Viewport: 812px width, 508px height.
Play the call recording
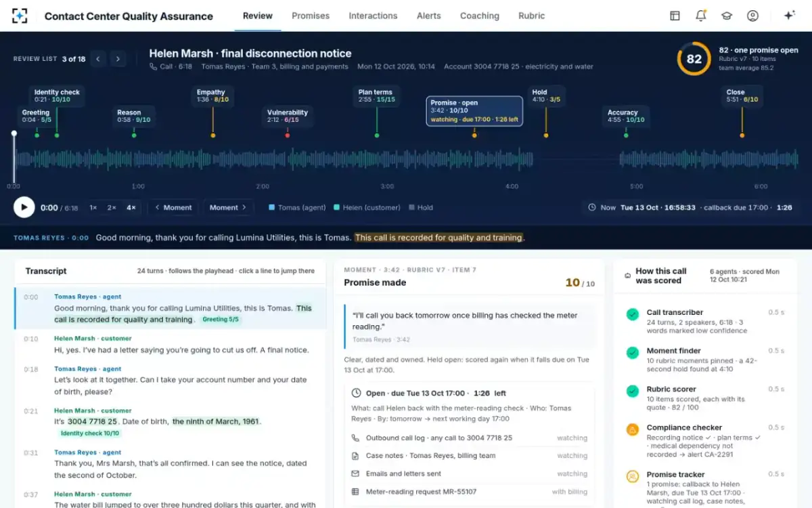[24, 207]
